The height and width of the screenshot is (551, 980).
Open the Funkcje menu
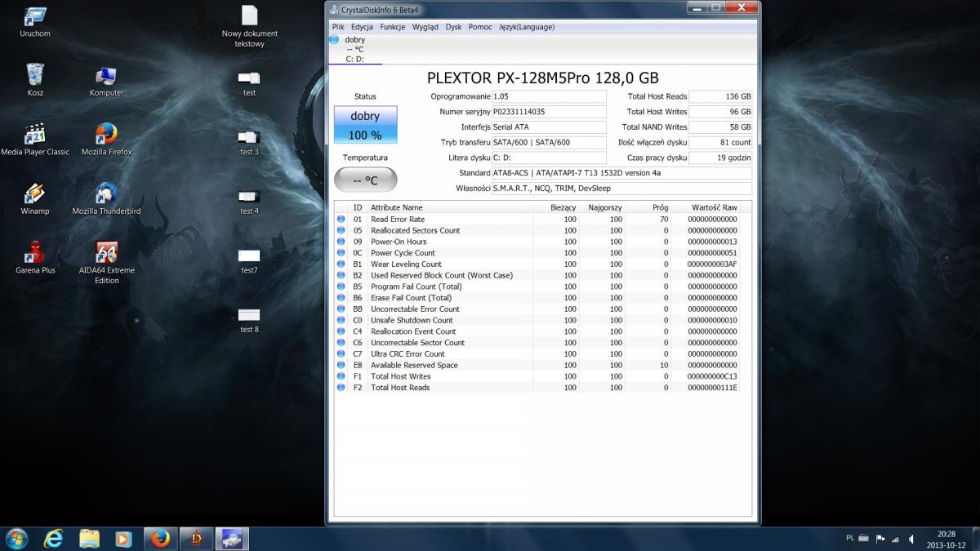[x=393, y=27]
